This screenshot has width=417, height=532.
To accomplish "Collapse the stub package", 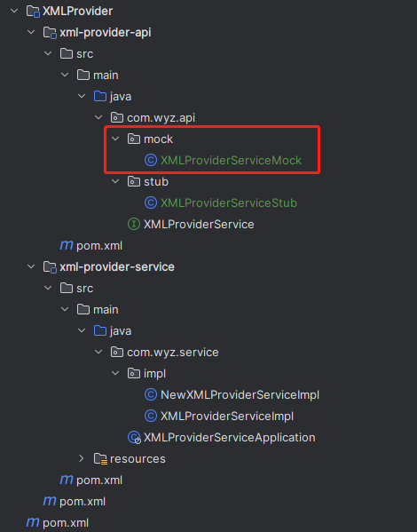I will pos(115,181).
